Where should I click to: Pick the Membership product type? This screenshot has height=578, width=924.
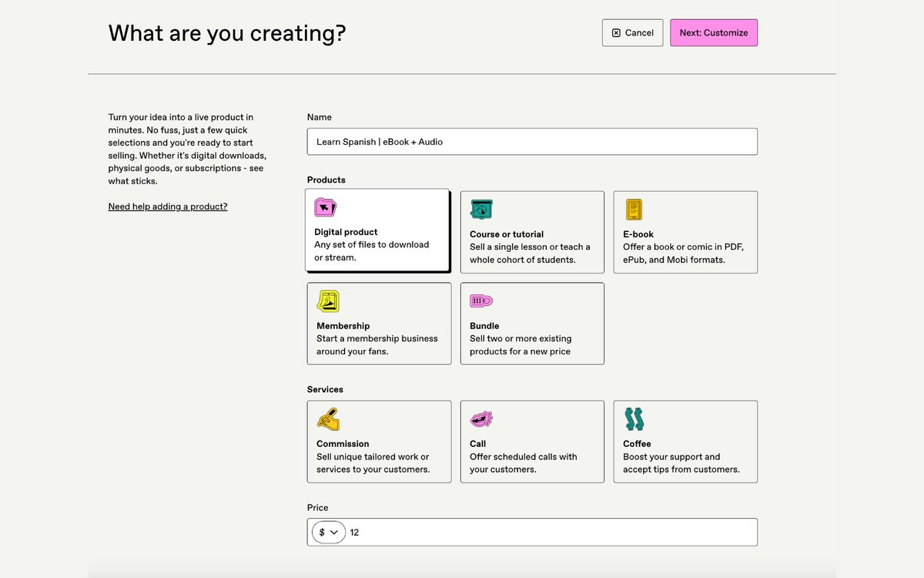pos(379,324)
